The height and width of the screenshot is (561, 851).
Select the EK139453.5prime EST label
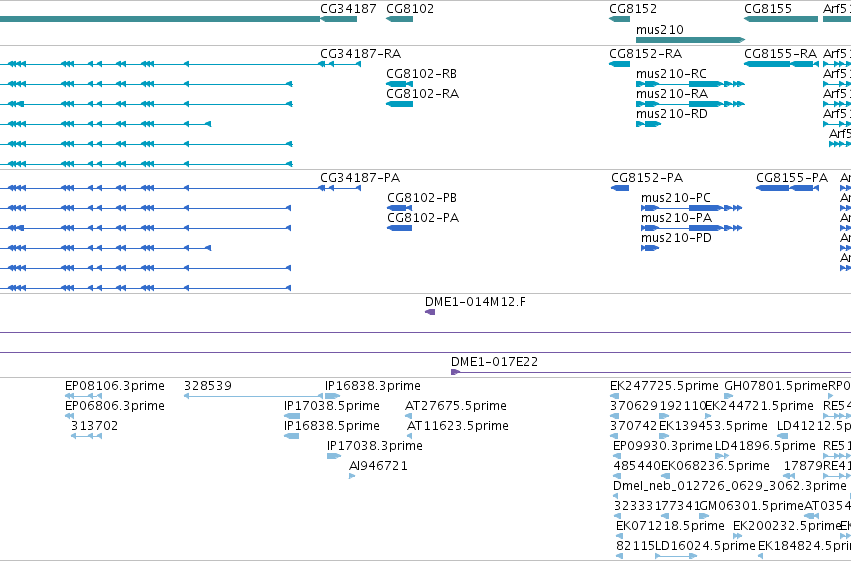[x=713, y=426]
